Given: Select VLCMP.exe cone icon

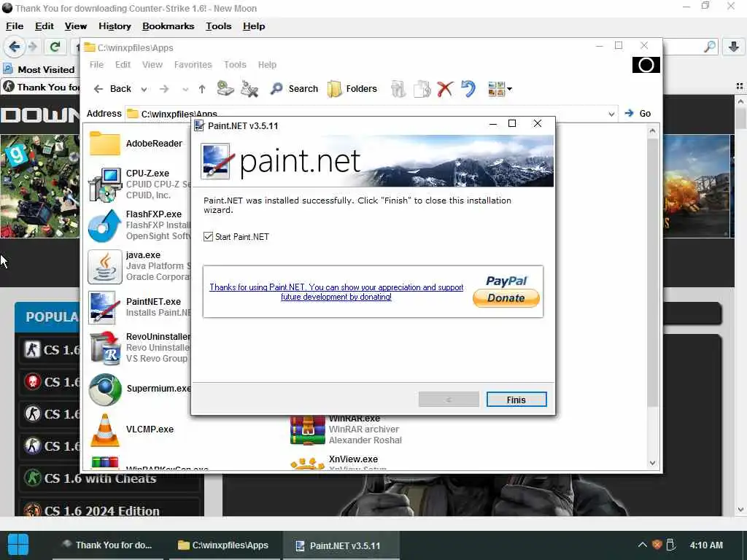Looking at the screenshot, I should click(105, 430).
